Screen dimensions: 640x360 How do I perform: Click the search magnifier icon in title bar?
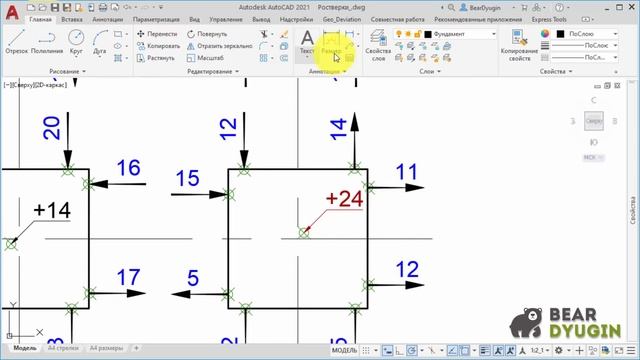tap(451, 7)
